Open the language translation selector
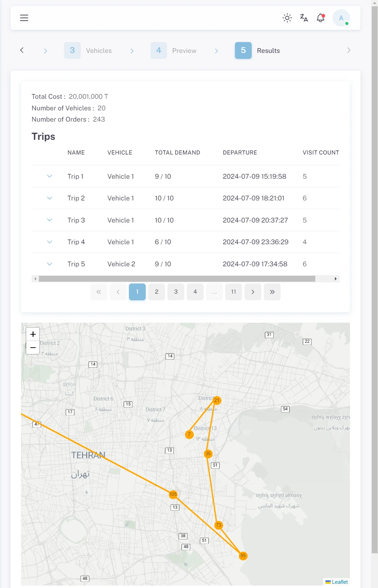Screen dimensions: 378x588 point(304,18)
